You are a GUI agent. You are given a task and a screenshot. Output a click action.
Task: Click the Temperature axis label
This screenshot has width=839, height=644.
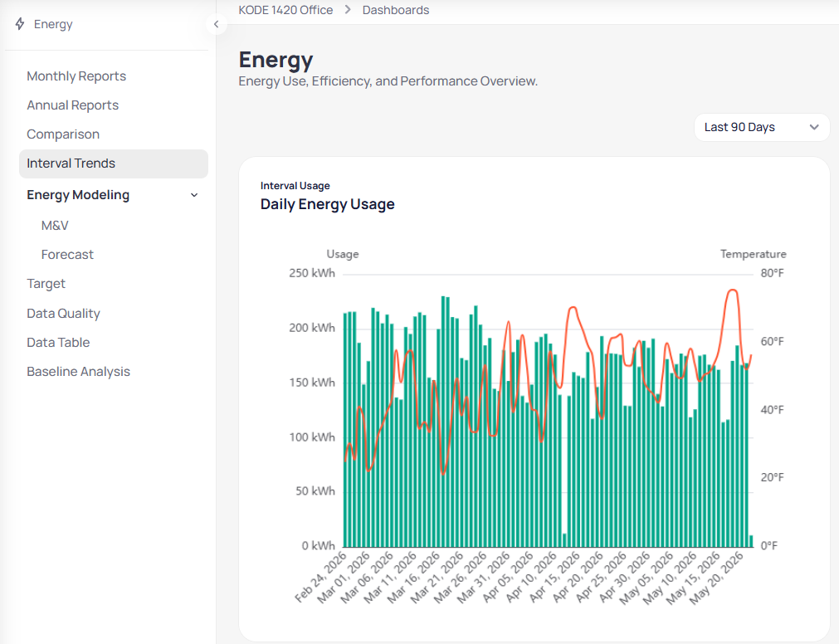pos(754,254)
